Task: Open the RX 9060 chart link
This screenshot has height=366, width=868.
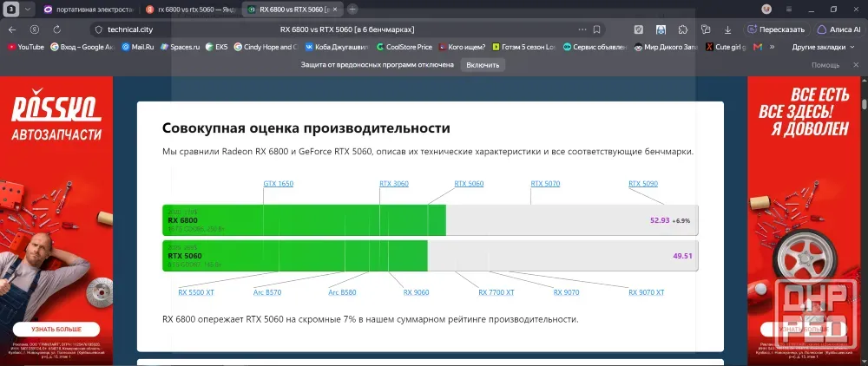Action: [417, 292]
